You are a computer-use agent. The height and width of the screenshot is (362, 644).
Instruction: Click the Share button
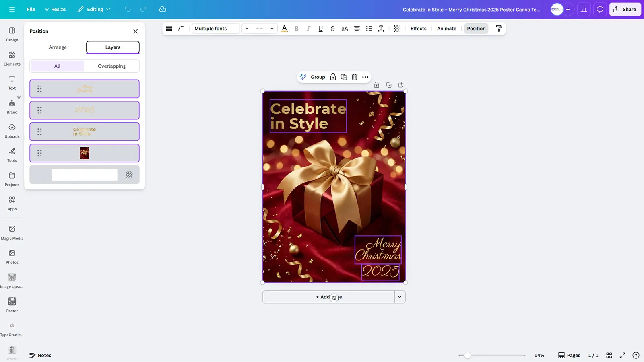click(625, 9)
